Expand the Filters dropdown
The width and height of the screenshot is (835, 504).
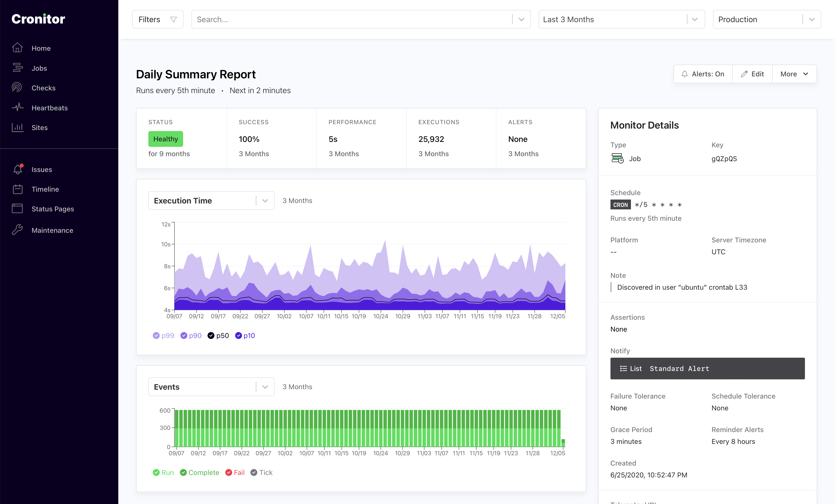pyautogui.click(x=157, y=19)
